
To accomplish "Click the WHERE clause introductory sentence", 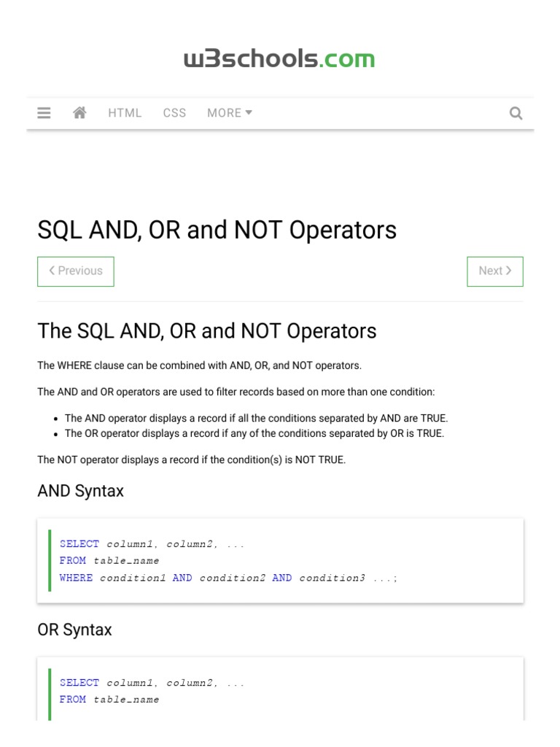I will click(199, 365).
